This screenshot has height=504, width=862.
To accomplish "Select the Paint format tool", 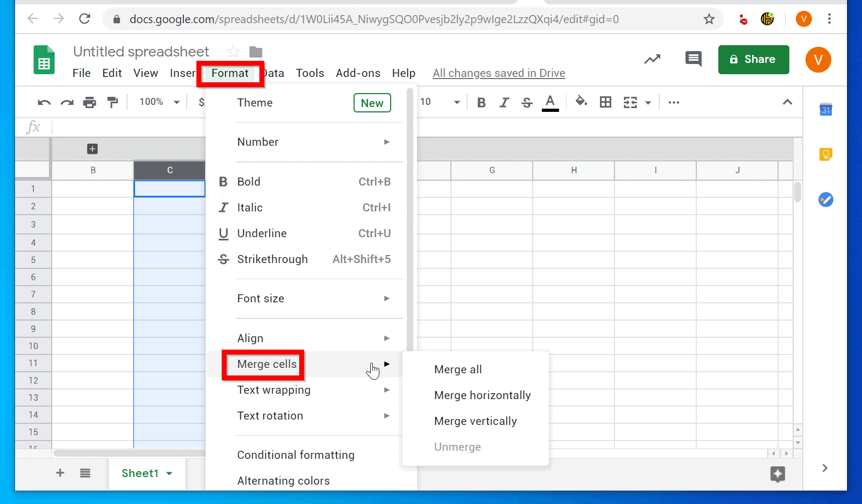I will (x=112, y=102).
